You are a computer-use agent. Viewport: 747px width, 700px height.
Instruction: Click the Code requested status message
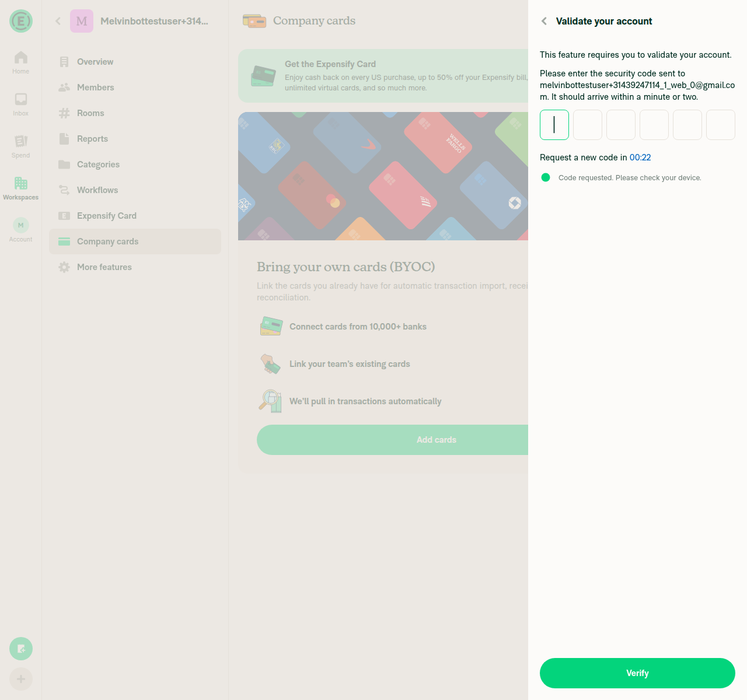(630, 178)
